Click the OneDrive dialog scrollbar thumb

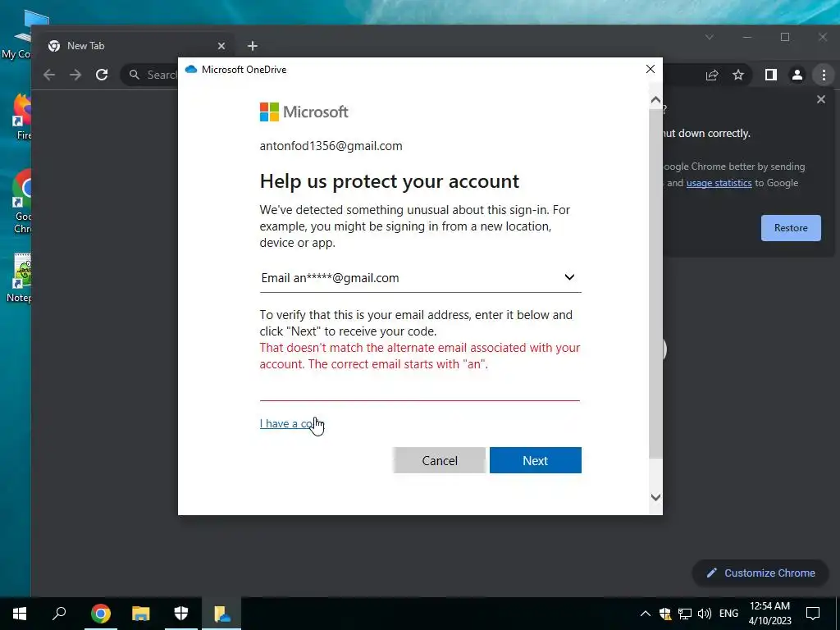[x=655, y=284]
